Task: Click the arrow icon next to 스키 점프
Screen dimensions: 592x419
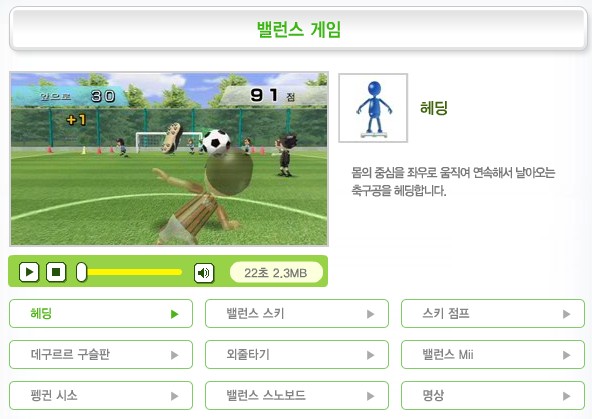Action: click(566, 314)
